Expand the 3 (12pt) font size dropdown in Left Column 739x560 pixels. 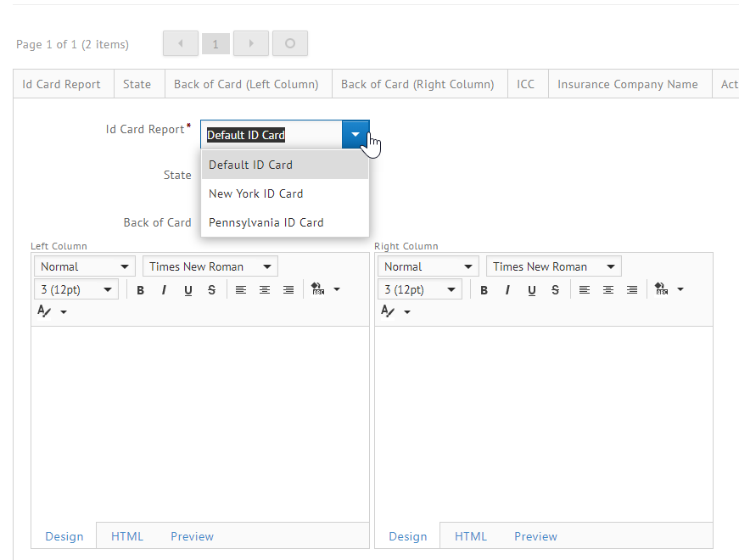point(76,290)
